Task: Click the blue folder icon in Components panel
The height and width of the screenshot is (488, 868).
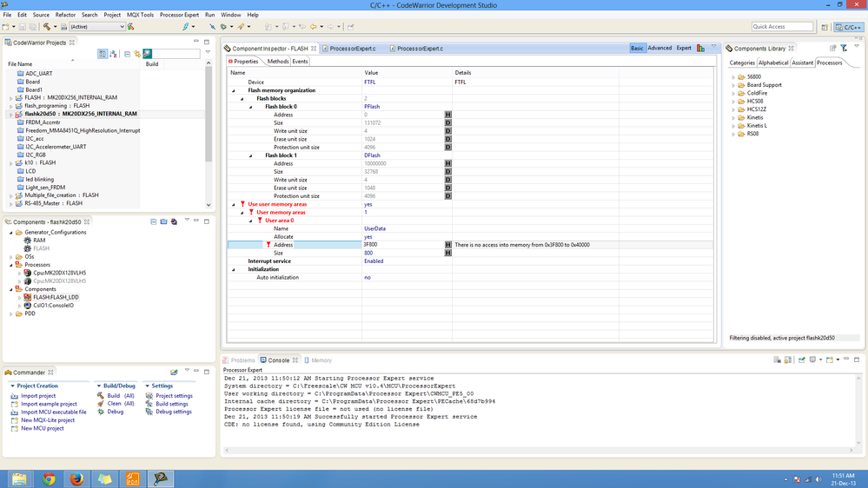Action: point(163,221)
